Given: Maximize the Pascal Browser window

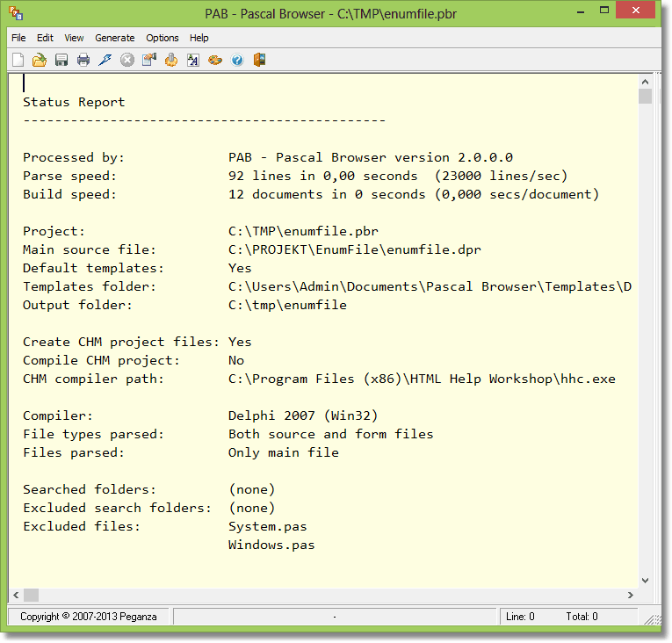Looking at the screenshot, I should 604,11.
